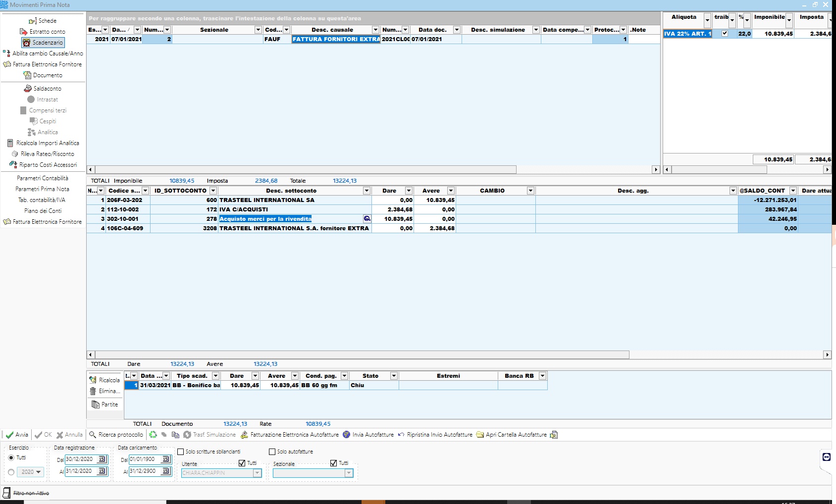This screenshot has width=836, height=504.
Task: Click the Ricerca protocollo magnifier button
Action: click(116, 435)
